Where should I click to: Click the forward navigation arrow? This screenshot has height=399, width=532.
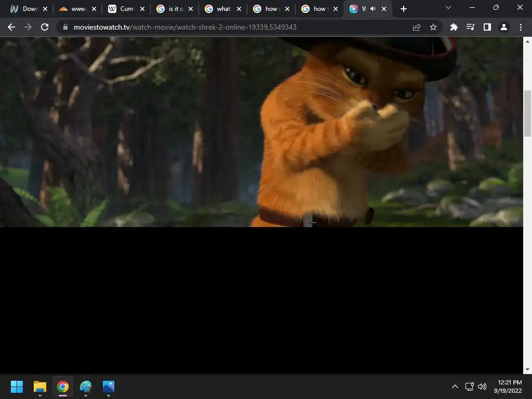coord(28,27)
